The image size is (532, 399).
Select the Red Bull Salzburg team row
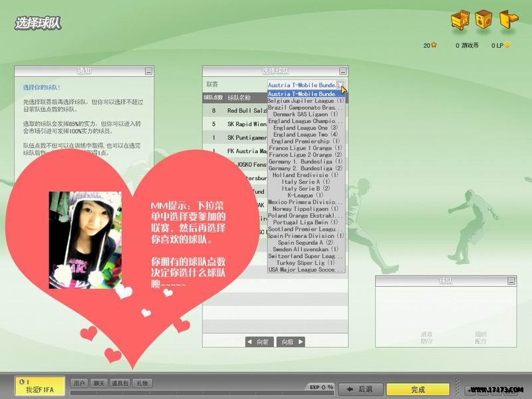pos(239,110)
